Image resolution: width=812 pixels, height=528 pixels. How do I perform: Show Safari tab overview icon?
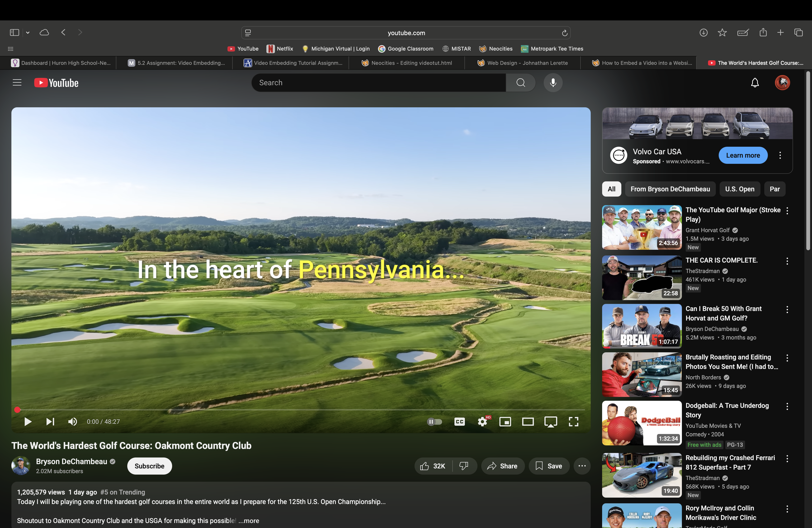[798, 32]
